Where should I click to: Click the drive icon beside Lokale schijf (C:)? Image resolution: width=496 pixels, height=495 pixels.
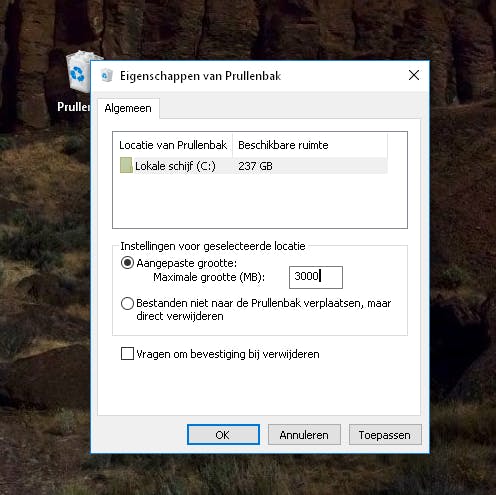pos(126,165)
